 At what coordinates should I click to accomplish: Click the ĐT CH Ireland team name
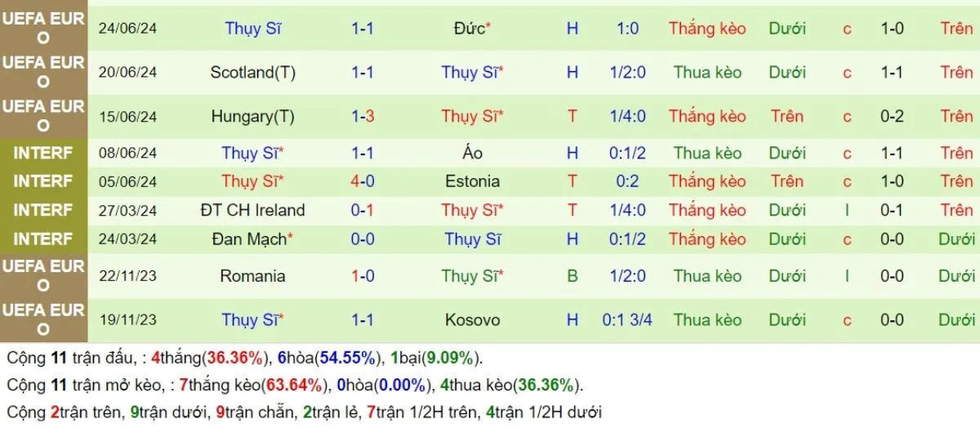[252, 210]
